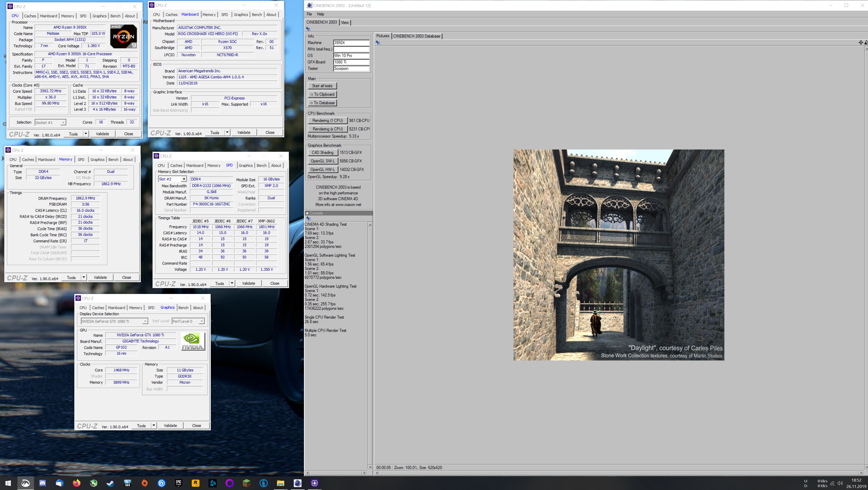Open Battle.net from the taskbar

(213, 483)
